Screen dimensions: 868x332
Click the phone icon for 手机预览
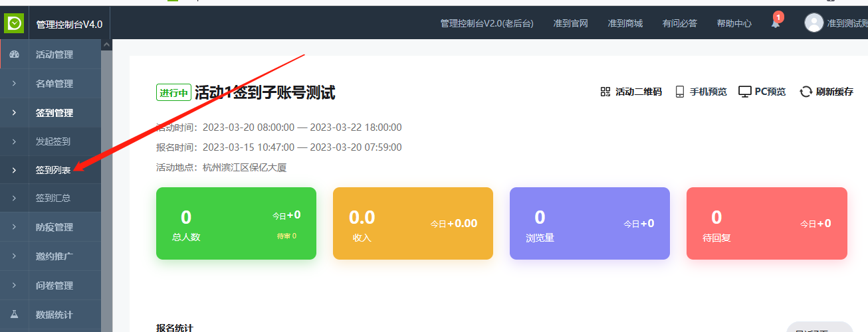click(x=680, y=92)
